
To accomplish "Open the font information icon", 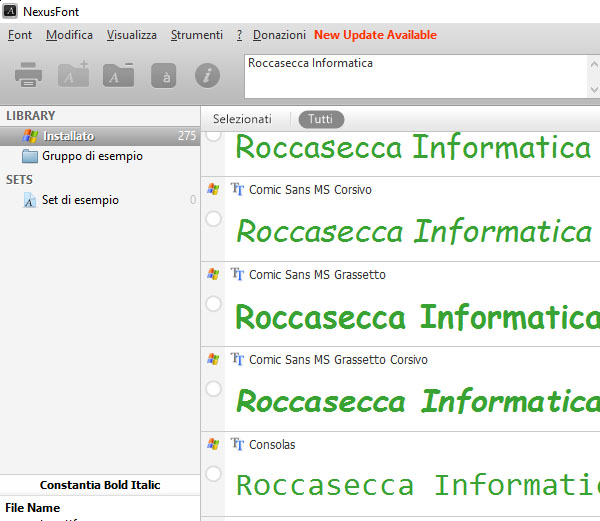I will coord(207,75).
